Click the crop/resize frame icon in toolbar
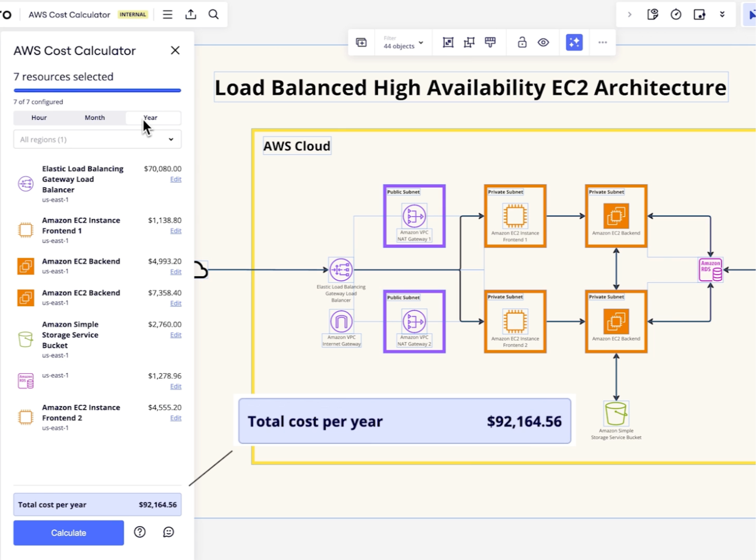Viewport: 756px width, 560px height. point(448,43)
